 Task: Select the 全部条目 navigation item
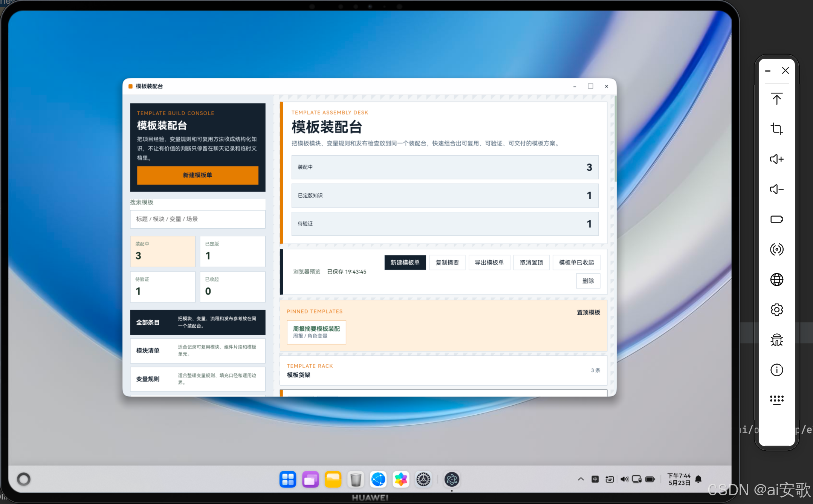click(198, 322)
